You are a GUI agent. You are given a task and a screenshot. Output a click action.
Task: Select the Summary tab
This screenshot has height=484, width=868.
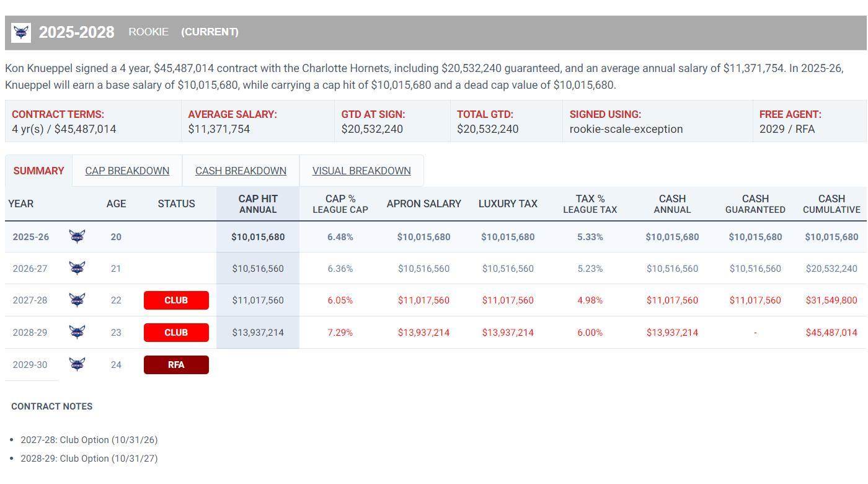tap(38, 171)
